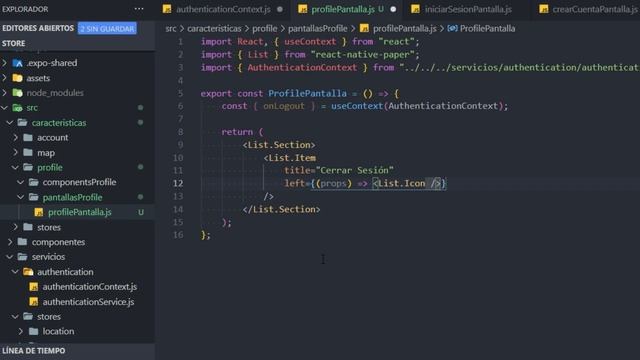640x360 pixels.
Task: Click the JS icon of authenticationService.js
Action: click(x=33, y=302)
